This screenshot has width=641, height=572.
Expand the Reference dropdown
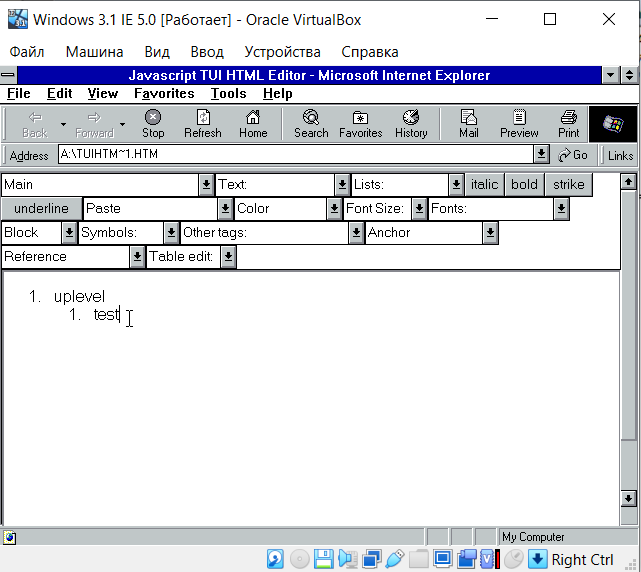point(137,257)
